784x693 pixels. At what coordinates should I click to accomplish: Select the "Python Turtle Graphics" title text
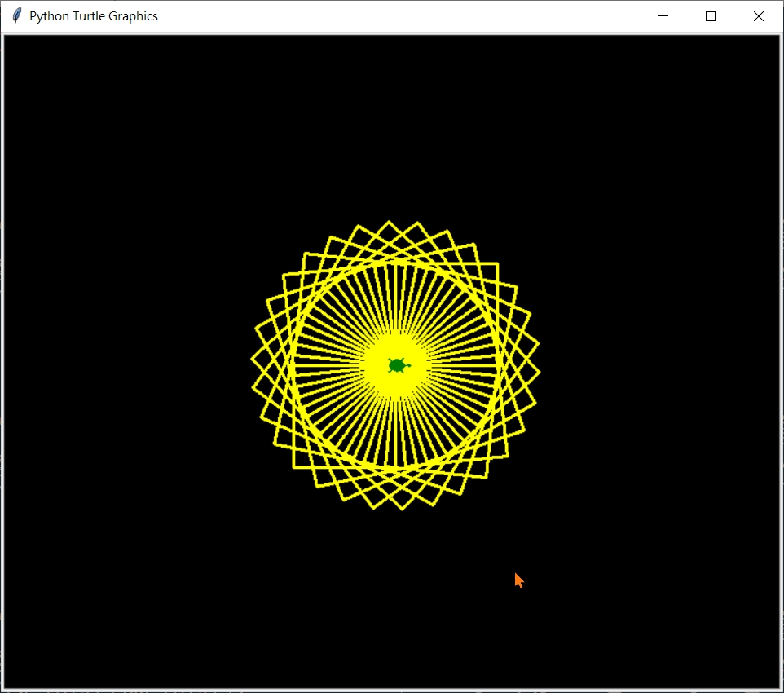click(94, 15)
